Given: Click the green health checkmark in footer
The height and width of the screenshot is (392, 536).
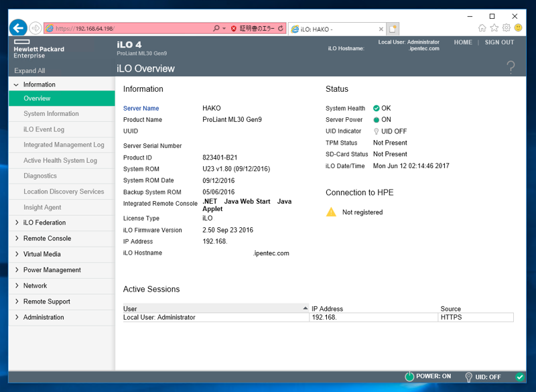Looking at the screenshot, I should coord(520,377).
